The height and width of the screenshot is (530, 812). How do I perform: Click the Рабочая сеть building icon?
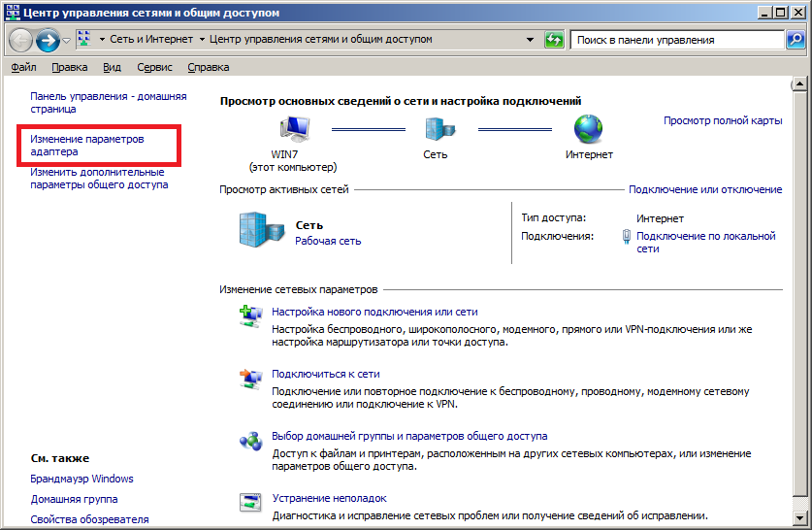coord(257,231)
